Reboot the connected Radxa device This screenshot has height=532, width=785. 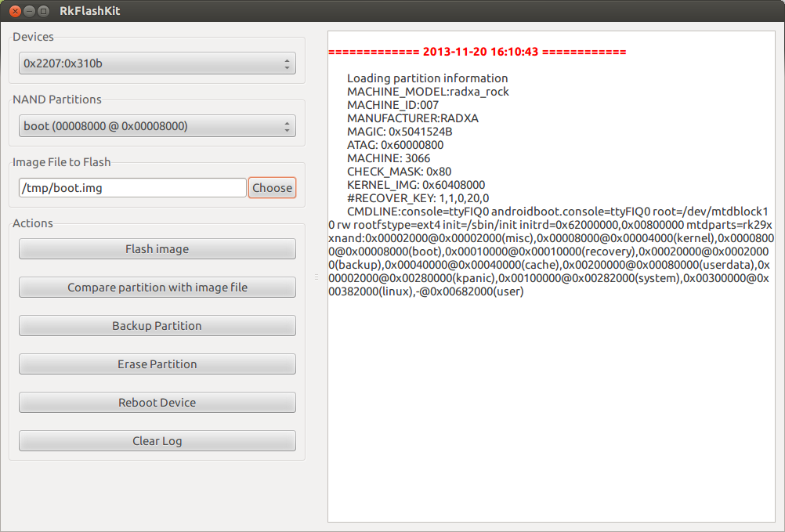coord(157,402)
